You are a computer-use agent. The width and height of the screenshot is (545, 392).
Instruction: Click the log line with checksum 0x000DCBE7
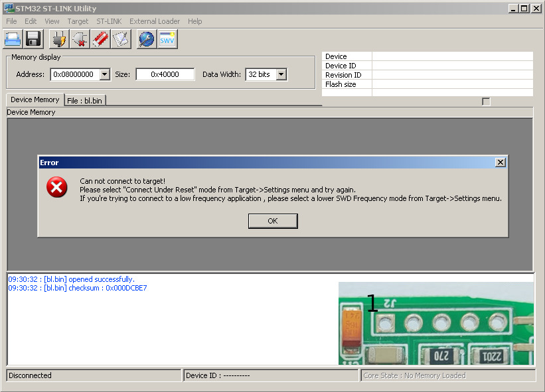pos(78,288)
